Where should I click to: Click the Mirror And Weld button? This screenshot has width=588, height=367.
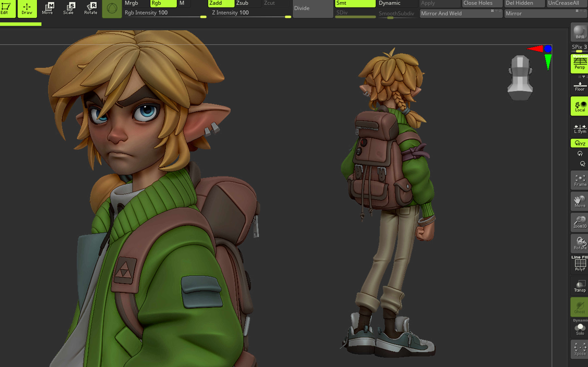(461, 14)
